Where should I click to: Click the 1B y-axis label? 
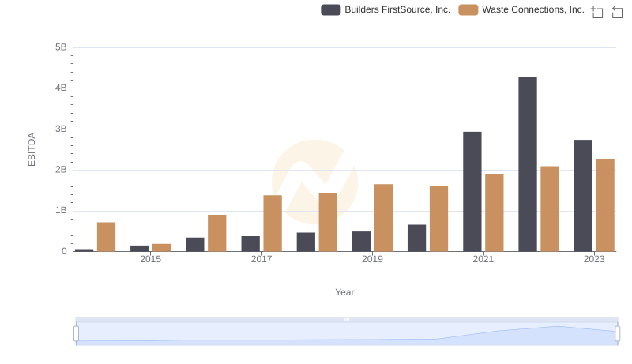(x=61, y=210)
